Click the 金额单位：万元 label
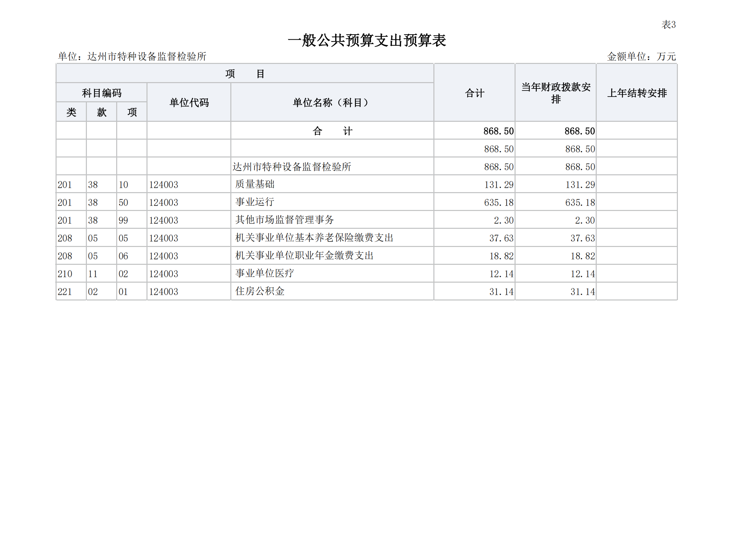The image size is (756, 534). pyautogui.click(x=641, y=56)
